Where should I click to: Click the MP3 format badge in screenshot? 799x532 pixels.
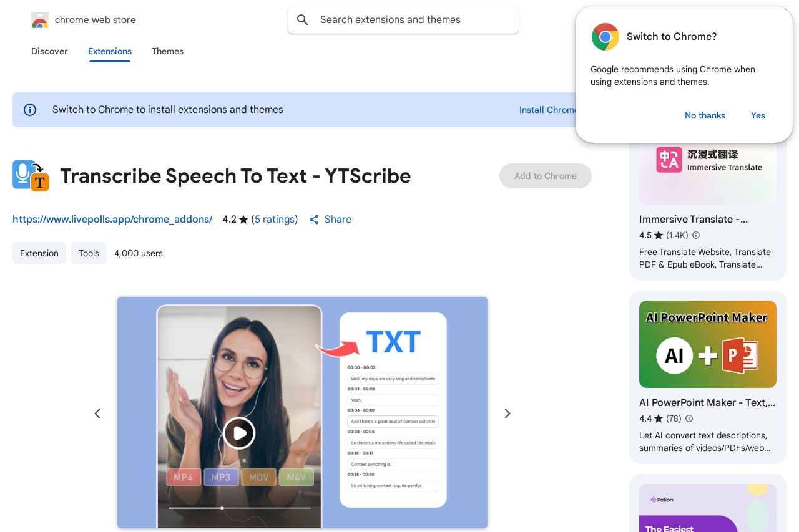221,478
